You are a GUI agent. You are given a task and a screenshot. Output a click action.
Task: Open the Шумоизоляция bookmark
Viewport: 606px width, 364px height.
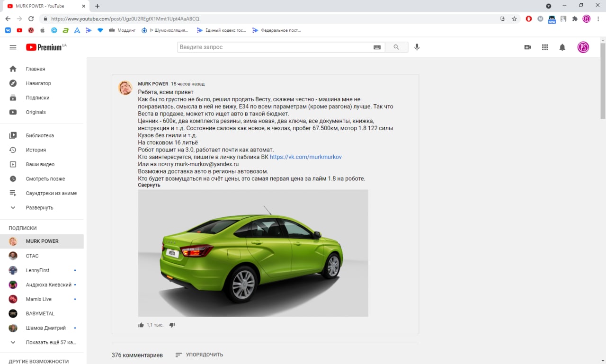click(165, 30)
